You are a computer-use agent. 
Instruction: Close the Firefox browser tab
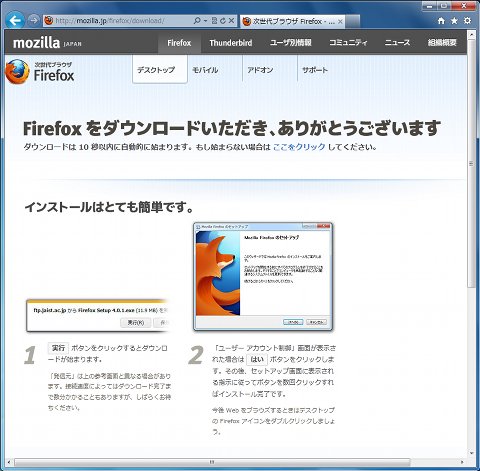(x=340, y=22)
